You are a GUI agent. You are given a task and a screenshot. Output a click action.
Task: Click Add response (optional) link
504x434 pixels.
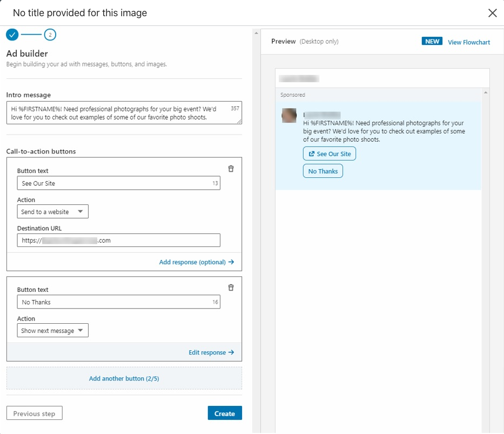(x=196, y=262)
